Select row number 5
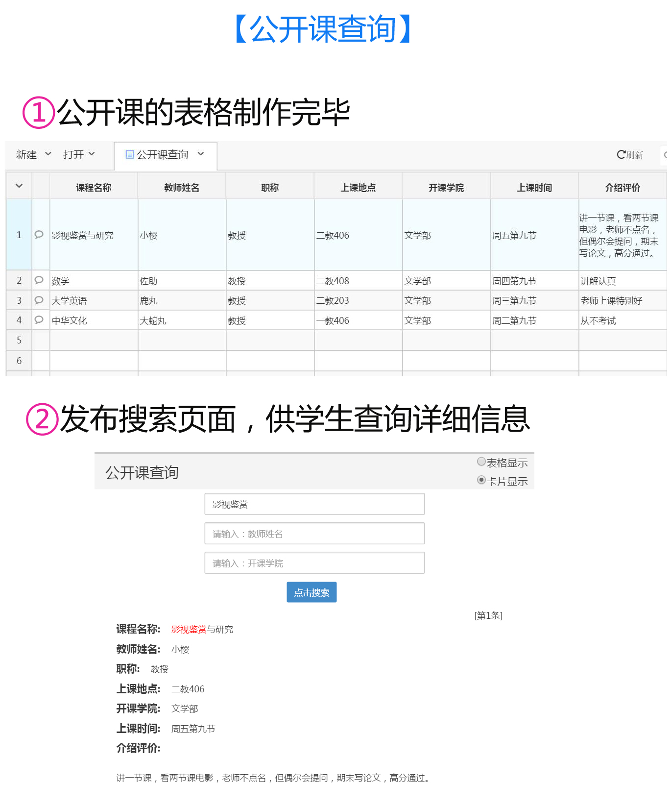Viewport: 672px width, 806px height. tap(19, 340)
